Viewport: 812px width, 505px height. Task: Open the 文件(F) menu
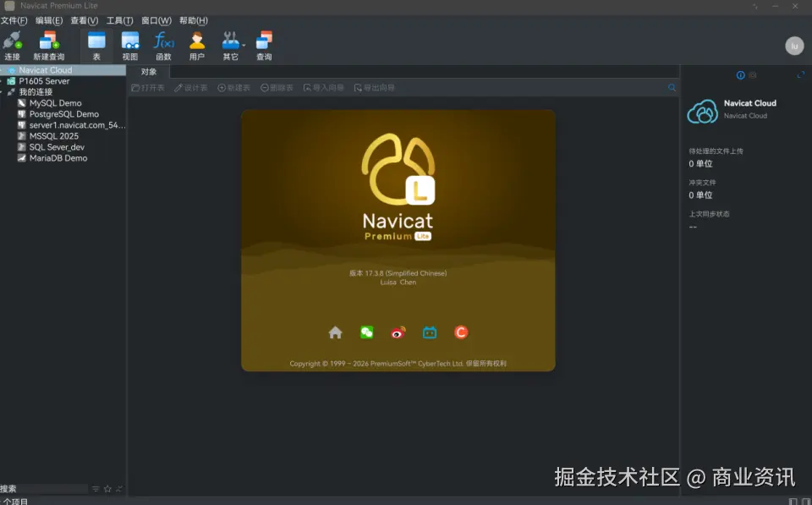14,20
